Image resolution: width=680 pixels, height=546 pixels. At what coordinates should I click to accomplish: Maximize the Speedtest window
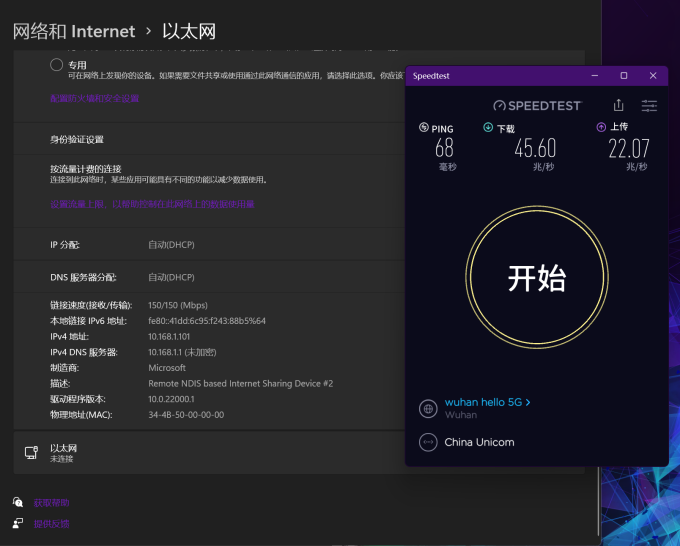pos(624,75)
